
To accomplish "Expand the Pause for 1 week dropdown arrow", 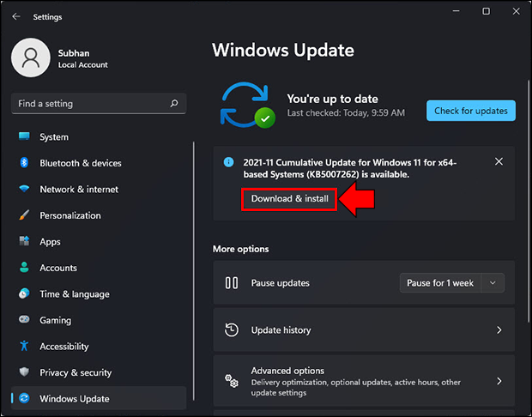I will [x=493, y=283].
